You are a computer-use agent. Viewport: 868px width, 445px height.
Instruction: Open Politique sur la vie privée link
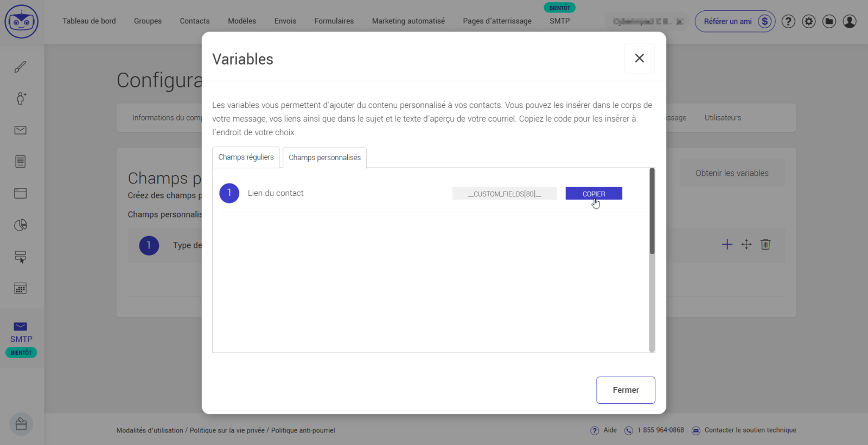point(227,430)
